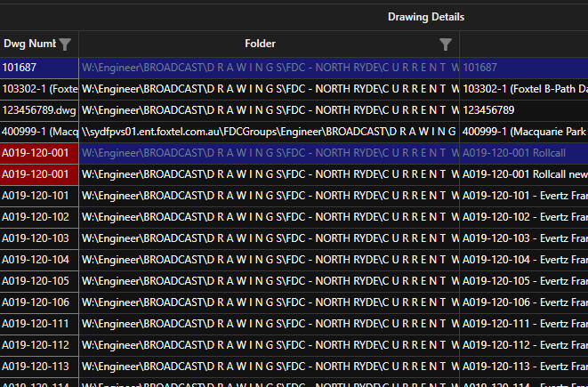Select the 123456789.dwg drawing number cell
The image size is (588, 387).
tap(39, 109)
